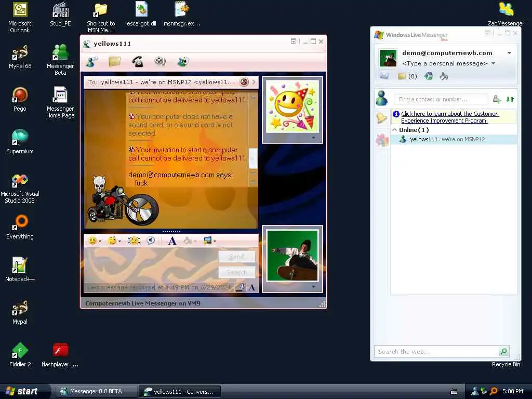Open the emoticons picker dropdown

point(95,241)
